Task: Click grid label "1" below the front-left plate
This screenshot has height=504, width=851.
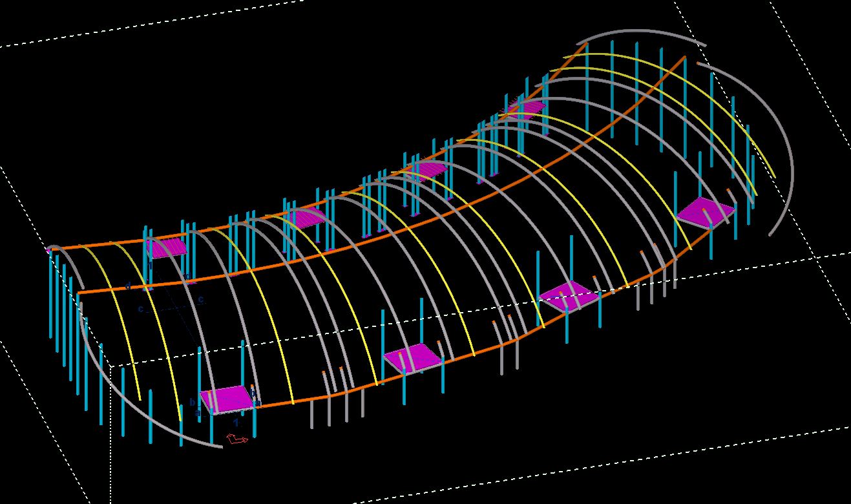Action: tap(236, 422)
